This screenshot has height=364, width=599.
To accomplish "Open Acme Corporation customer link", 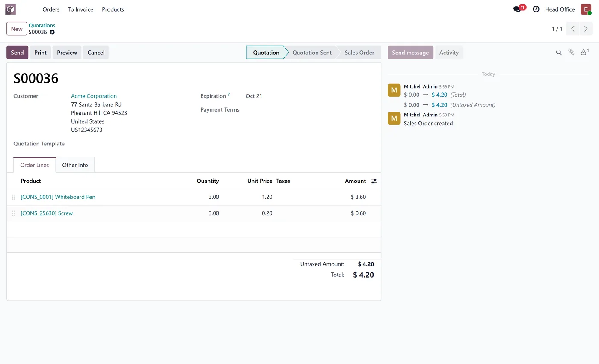I will (94, 96).
